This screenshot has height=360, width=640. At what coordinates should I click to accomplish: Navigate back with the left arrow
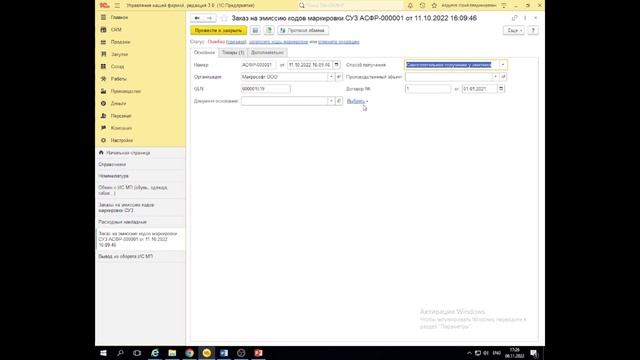pos(197,18)
